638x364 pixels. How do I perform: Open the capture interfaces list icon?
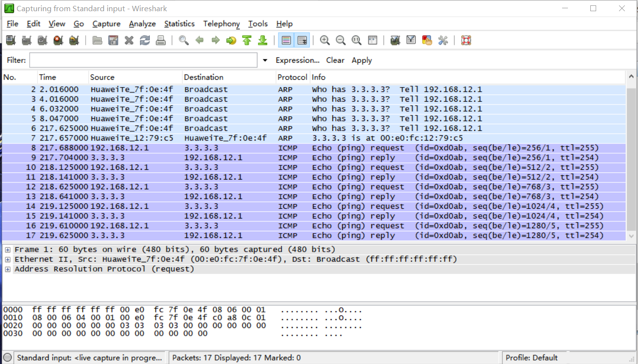pyautogui.click(x=11, y=40)
